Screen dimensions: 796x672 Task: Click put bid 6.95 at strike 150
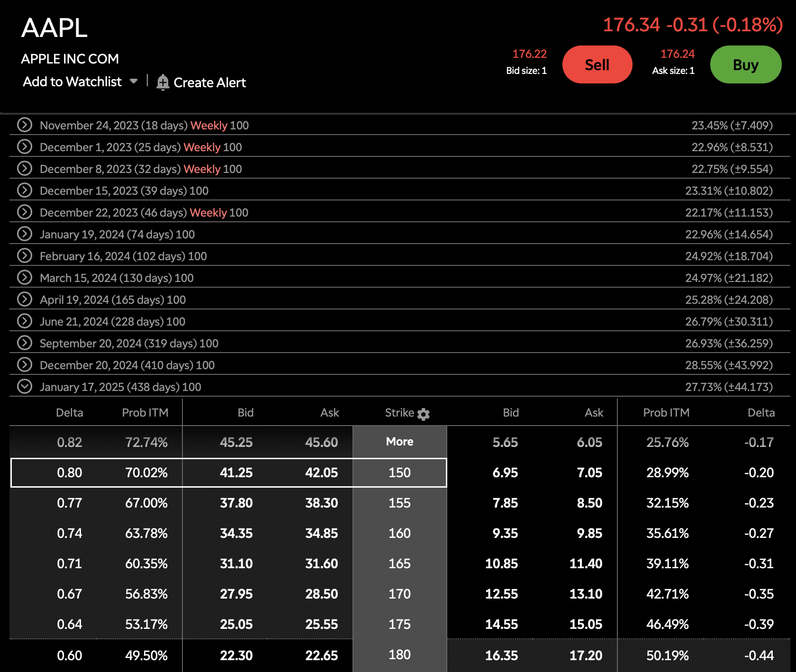point(505,472)
